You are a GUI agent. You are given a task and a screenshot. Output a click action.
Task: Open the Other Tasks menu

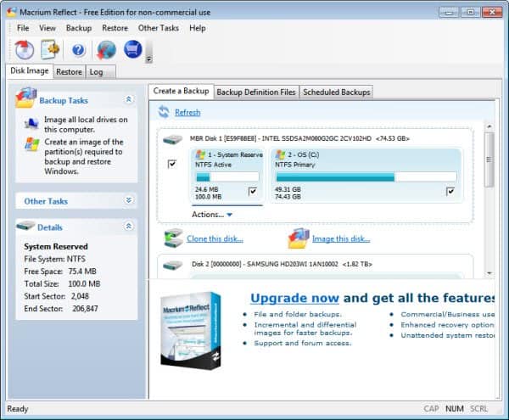(159, 28)
